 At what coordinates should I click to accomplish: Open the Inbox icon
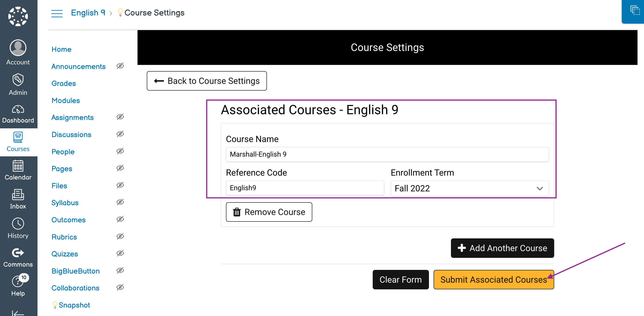[18, 195]
